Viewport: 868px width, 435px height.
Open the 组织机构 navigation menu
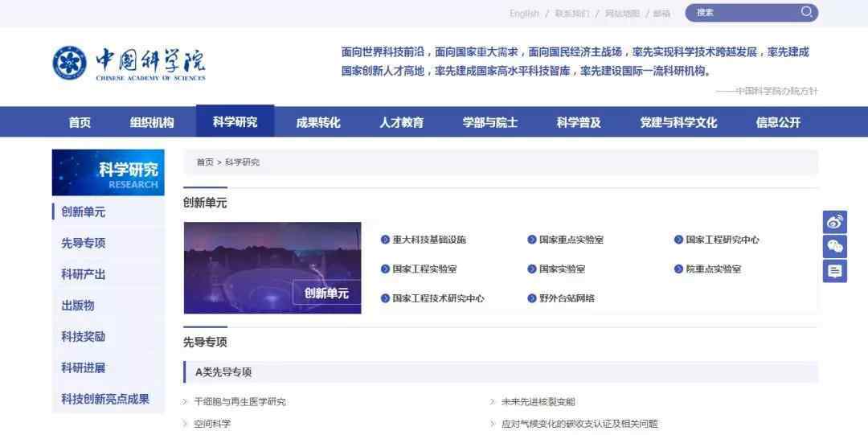(x=152, y=122)
